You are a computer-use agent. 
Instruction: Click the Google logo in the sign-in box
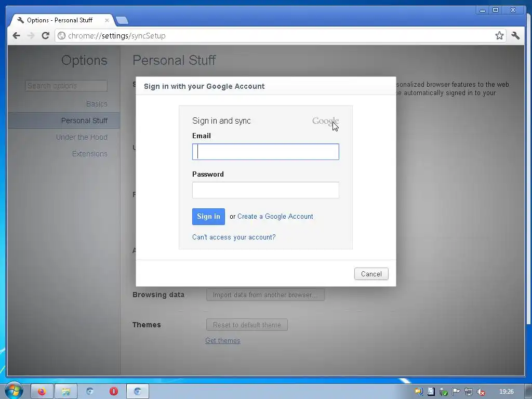[x=325, y=121]
